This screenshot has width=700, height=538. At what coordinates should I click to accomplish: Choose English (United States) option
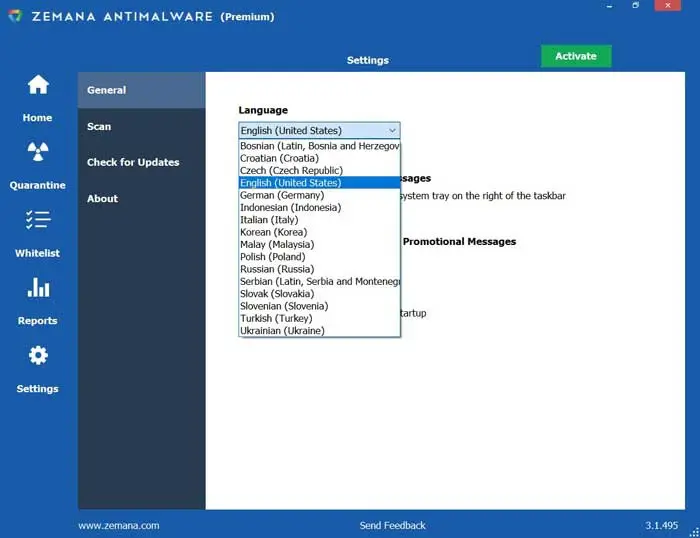pyautogui.click(x=320, y=183)
